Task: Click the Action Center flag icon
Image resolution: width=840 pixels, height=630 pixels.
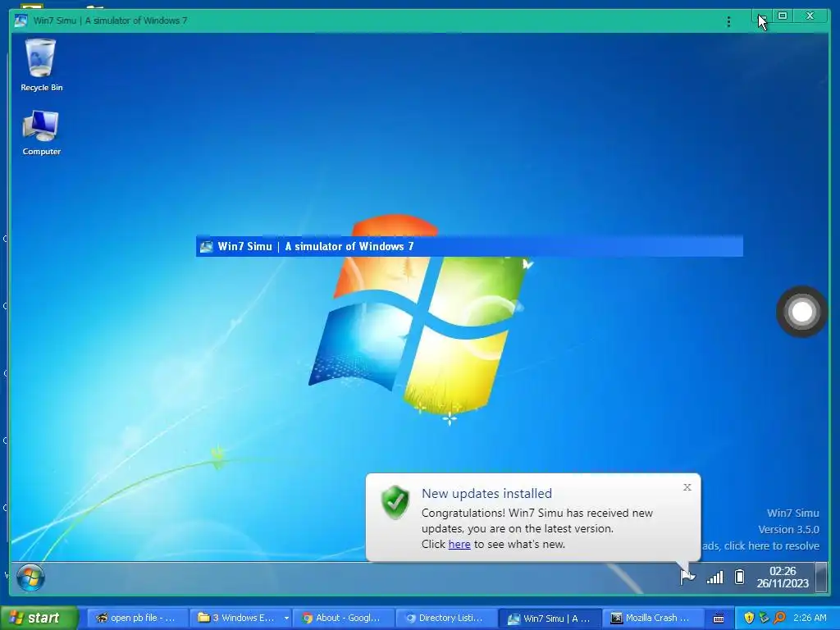Action: point(687,577)
